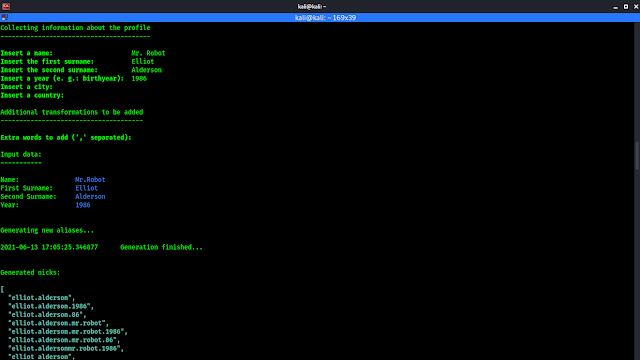Click the 'First Surname:' label
The image size is (640, 360).
coord(27,188)
